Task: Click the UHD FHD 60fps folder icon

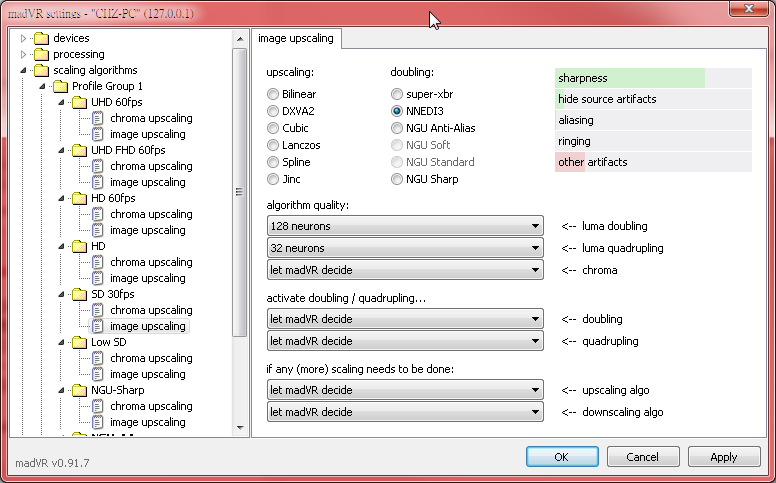Action: coord(79,150)
